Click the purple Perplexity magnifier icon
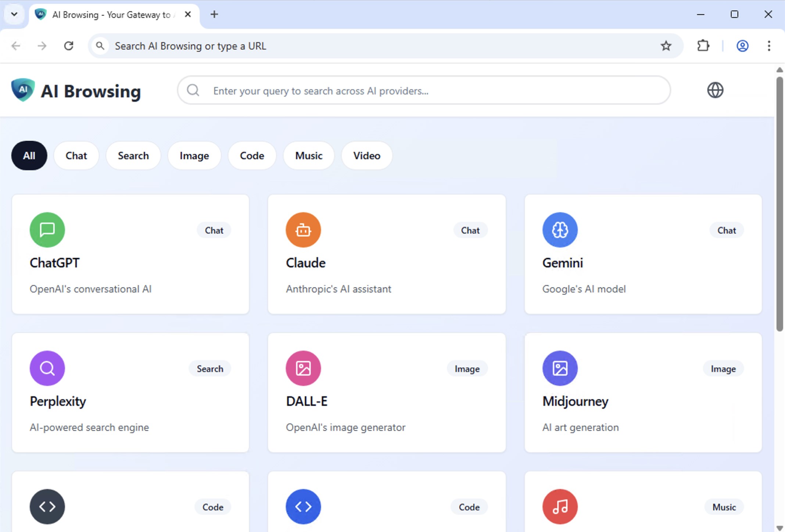The height and width of the screenshot is (532, 785). 47,368
